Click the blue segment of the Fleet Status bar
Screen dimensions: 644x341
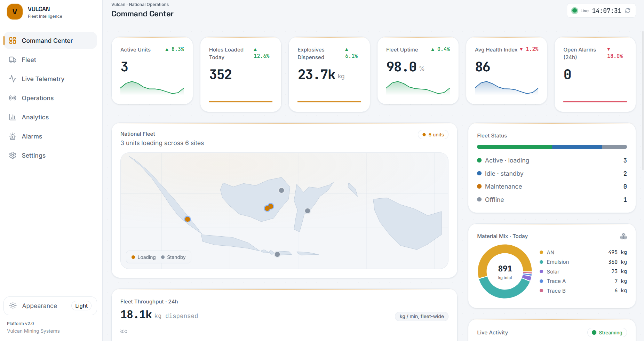pos(577,147)
